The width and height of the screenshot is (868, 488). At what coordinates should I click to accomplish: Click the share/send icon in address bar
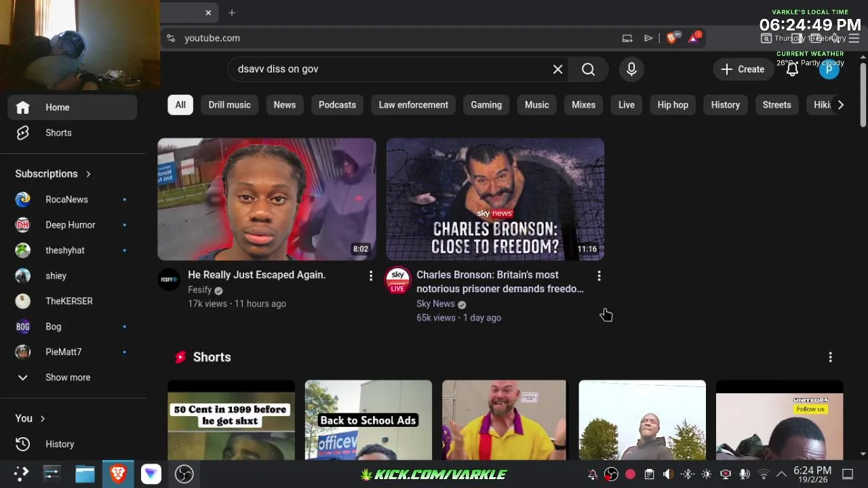tap(648, 38)
